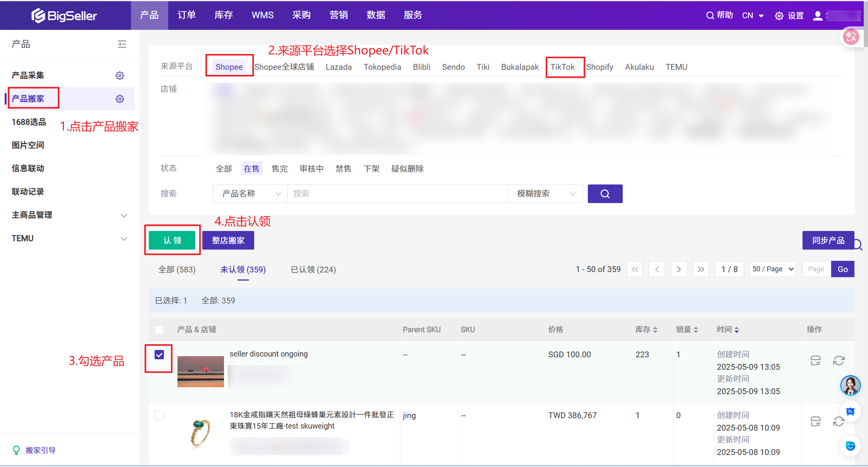Image resolution: width=868 pixels, height=467 pixels.
Task: Switch to 全部 (583) tab
Action: (x=177, y=269)
